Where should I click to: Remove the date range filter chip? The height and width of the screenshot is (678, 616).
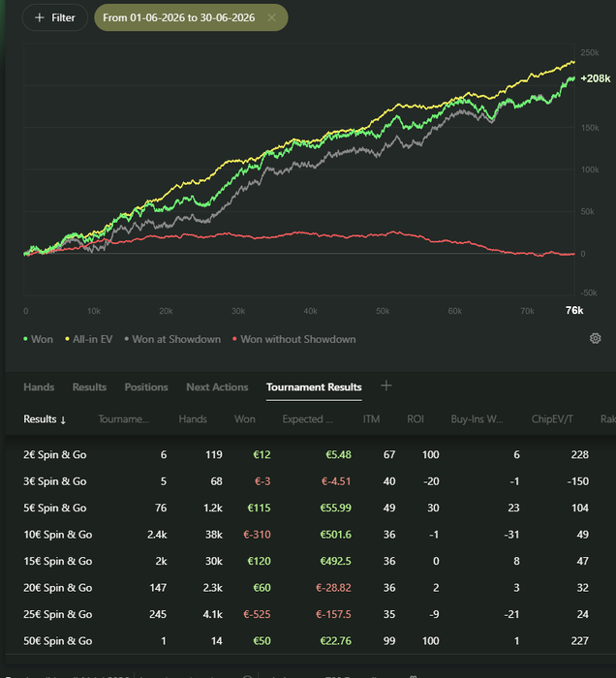coord(271,17)
